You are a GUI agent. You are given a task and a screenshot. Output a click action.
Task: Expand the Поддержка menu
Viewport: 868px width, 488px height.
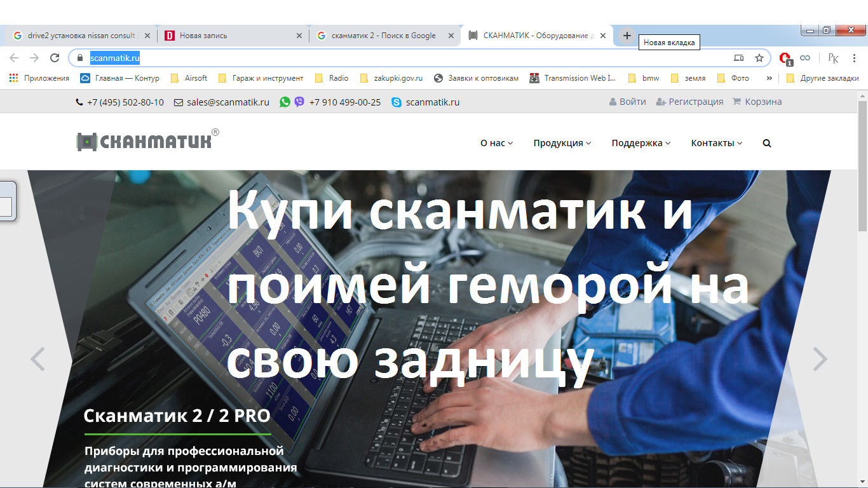pos(641,143)
